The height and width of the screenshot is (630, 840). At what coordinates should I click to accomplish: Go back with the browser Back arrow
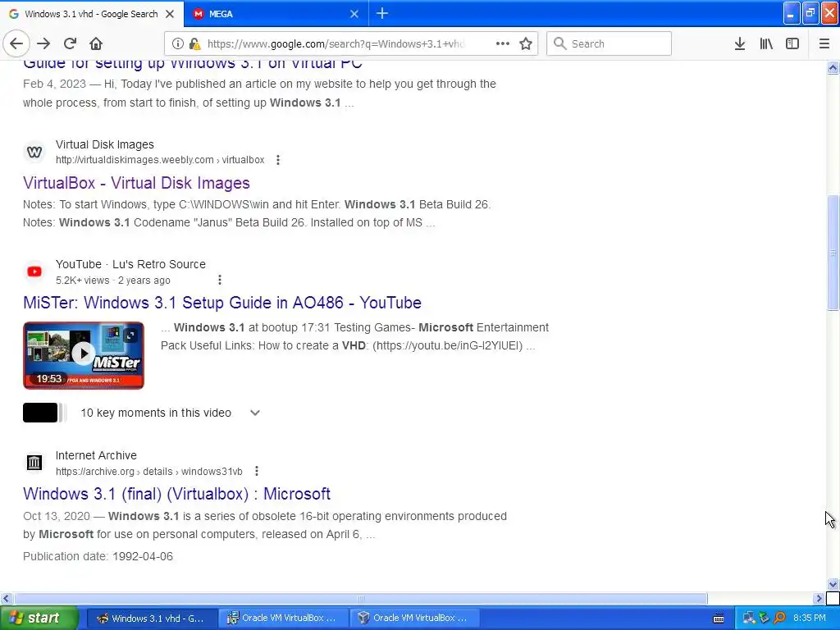pyautogui.click(x=16, y=44)
